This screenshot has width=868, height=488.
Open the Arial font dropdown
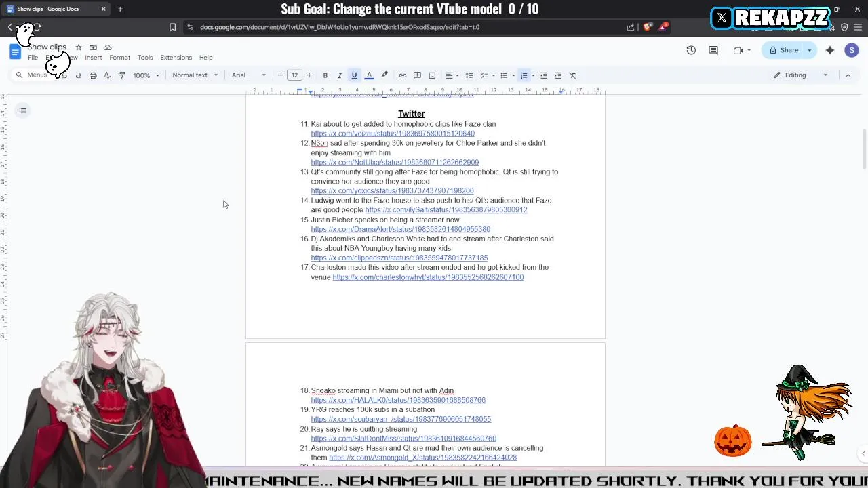tap(249, 75)
